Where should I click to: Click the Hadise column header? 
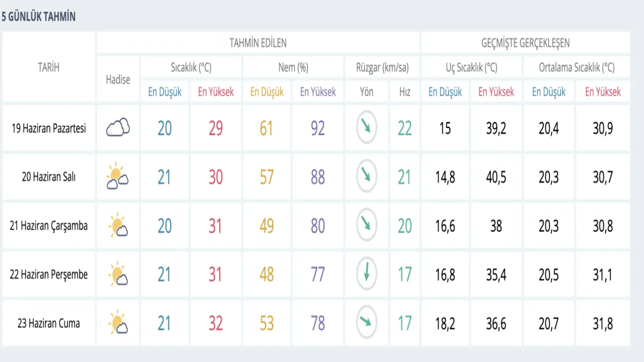tap(118, 79)
